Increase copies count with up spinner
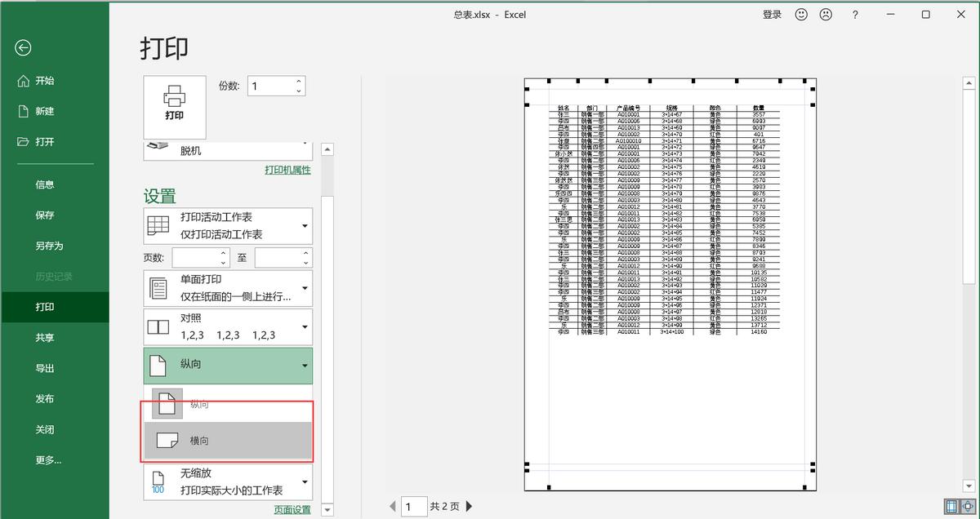The width and height of the screenshot is (980, 519). coord(299,81)
